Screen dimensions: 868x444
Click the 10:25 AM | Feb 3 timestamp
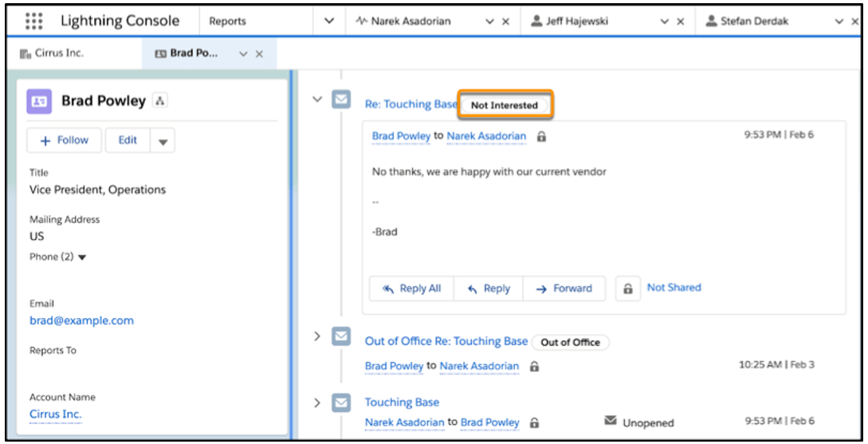click(x=776, y=365)
